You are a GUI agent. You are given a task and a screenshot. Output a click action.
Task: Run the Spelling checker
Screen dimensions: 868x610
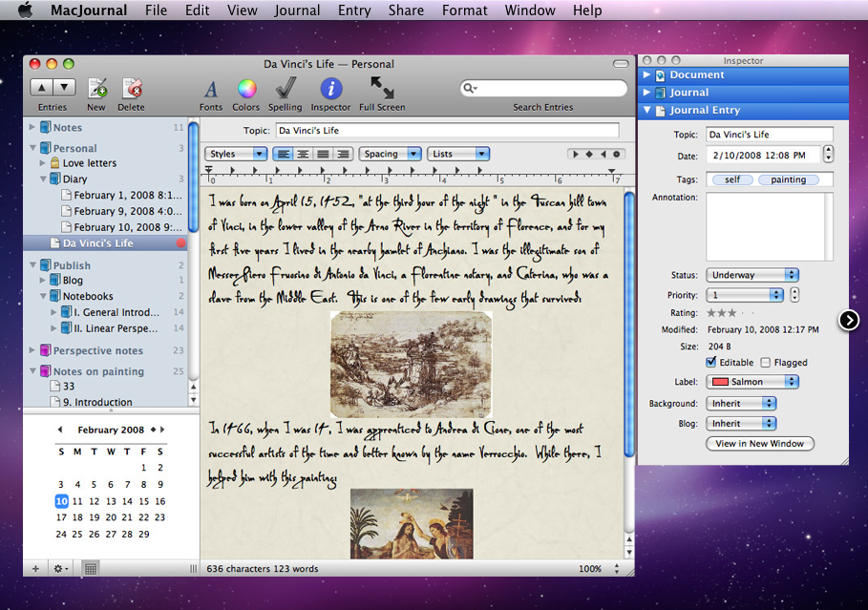click(x=286, y=89)
